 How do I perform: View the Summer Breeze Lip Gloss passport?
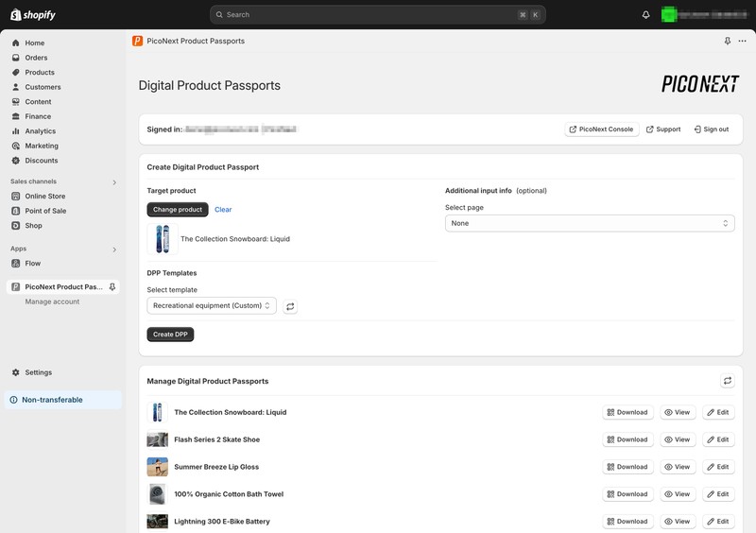click(677, 467)
